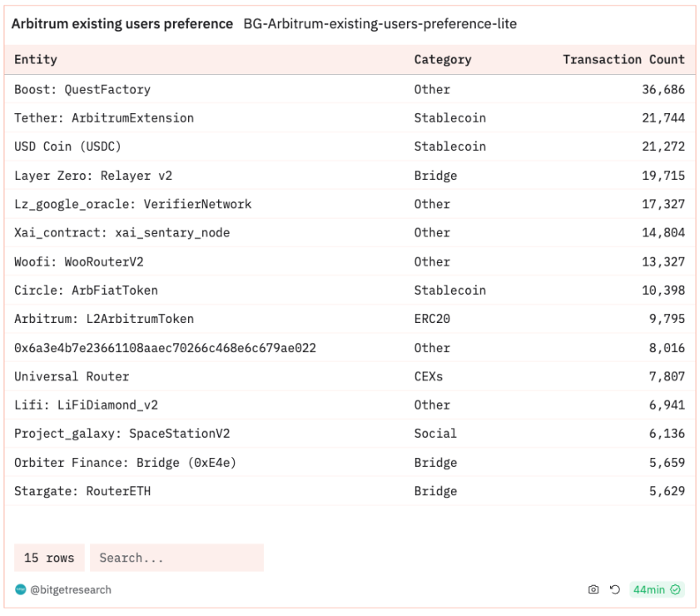Select the Boost: QuestFactory row
700x616 pixels.
[x=350, y=89]
